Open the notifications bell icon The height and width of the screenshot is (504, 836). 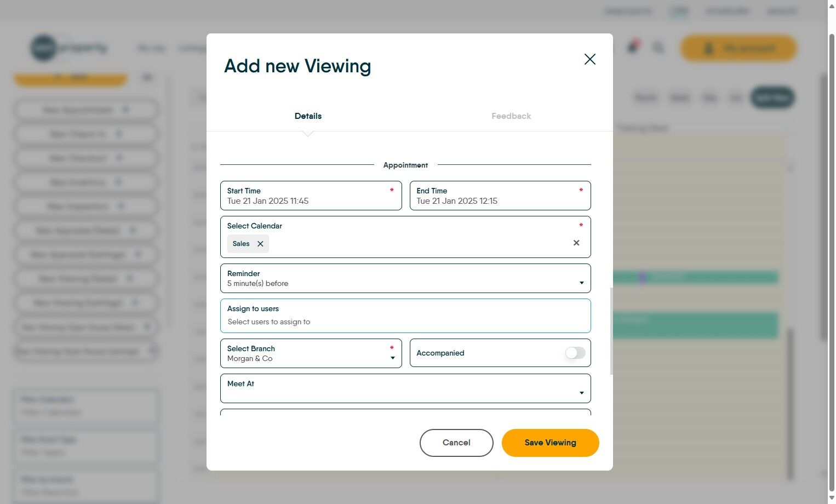[x=633, y=48]
